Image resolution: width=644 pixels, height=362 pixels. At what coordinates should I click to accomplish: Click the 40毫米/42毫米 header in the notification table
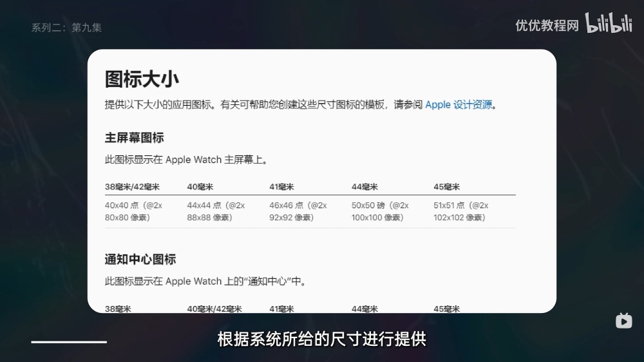coord(214,309)
